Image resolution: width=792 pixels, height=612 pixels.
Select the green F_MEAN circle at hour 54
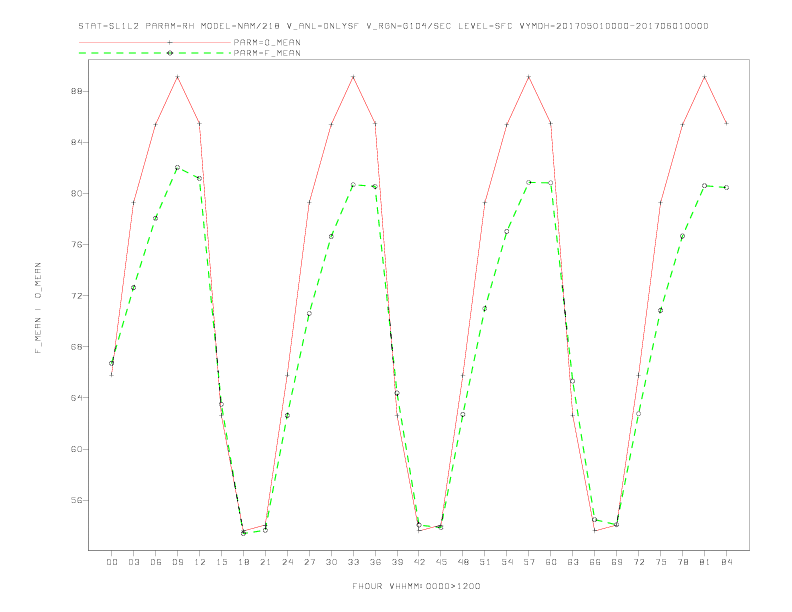click(507, 232)
